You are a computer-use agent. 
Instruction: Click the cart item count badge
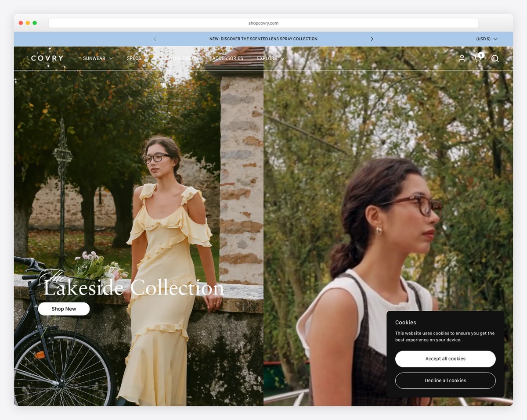481,55
